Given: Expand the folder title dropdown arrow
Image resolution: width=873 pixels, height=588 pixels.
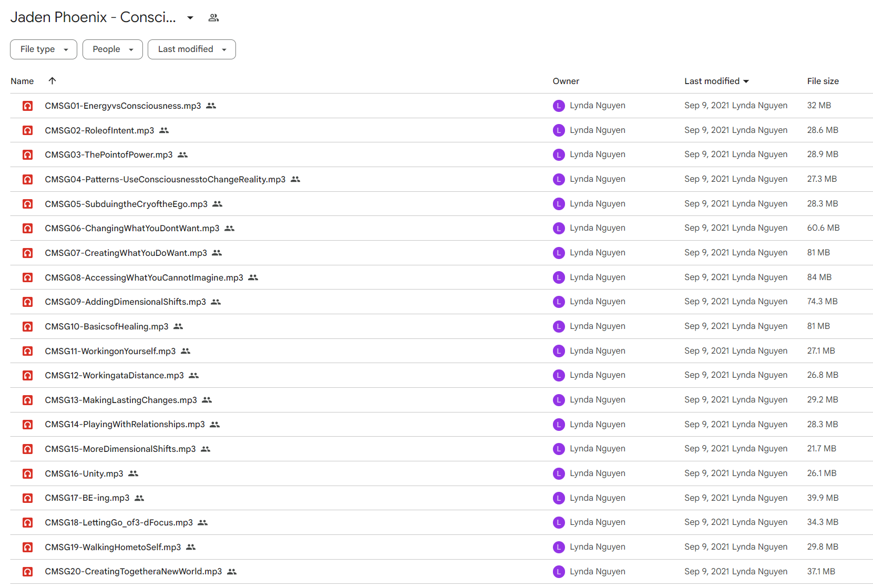Looking at the screenshot, I should [x=190, y=18].
